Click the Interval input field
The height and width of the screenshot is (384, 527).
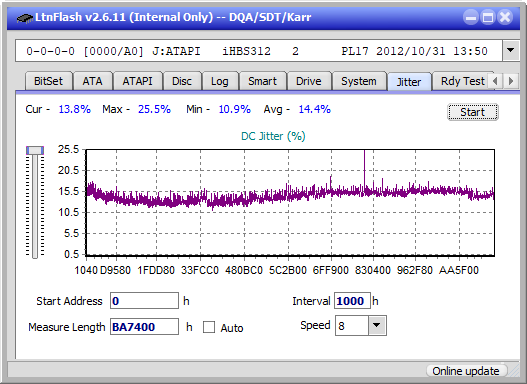click(x=352, y=301)
